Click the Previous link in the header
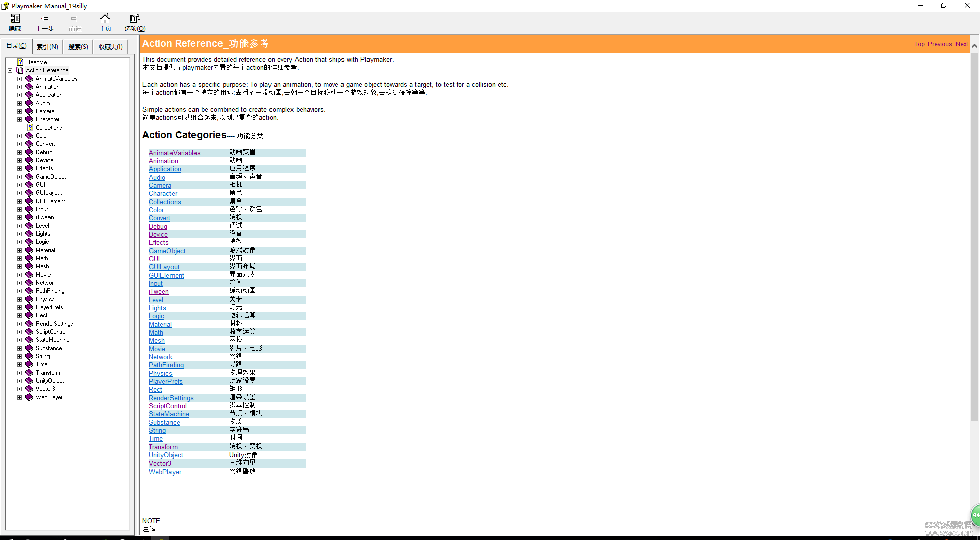The height and width of the screenshot is (540, 980). pos(940,44)
